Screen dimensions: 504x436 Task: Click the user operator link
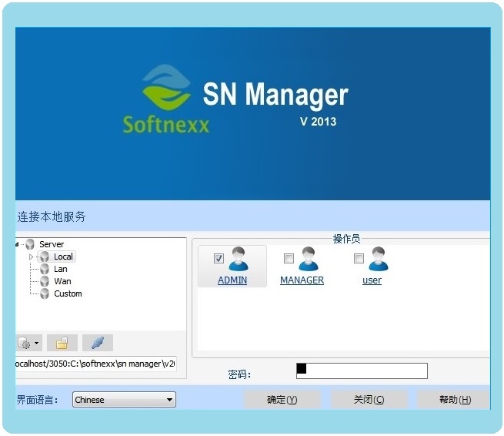tap(372, 280)
